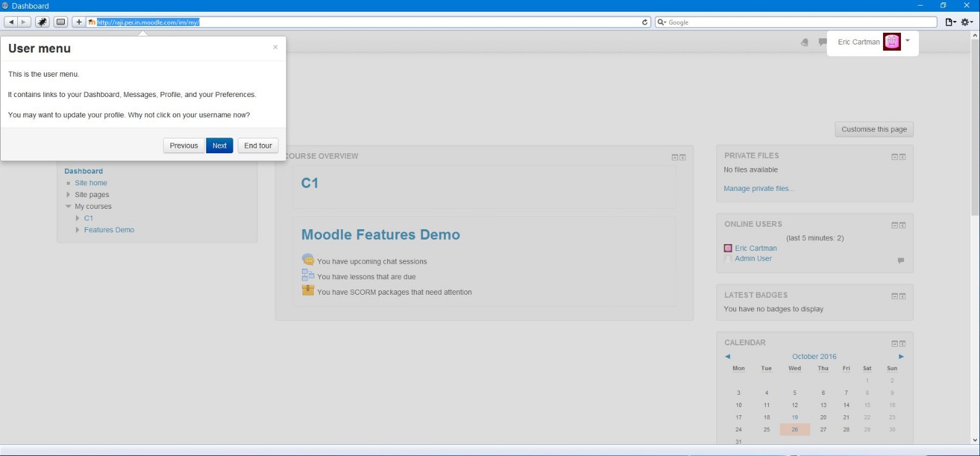Click calendar day 12
Viewport: 980px width, 456px height.
point(795,405)
